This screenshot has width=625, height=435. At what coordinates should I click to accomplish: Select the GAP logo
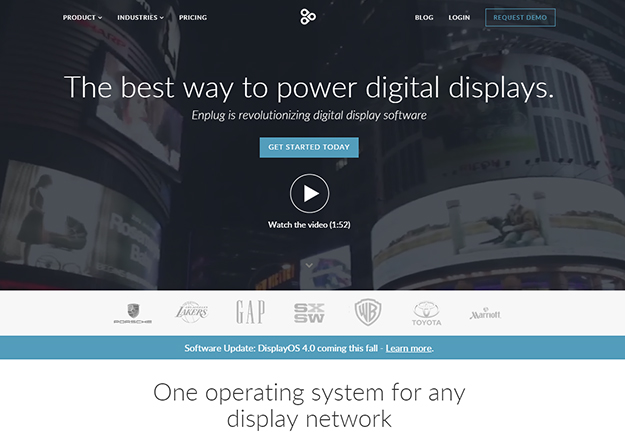coord(250,312)
